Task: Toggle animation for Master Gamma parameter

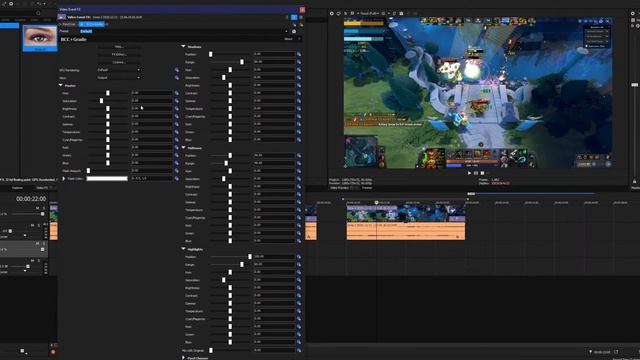Action: click(x=177, y=124)
